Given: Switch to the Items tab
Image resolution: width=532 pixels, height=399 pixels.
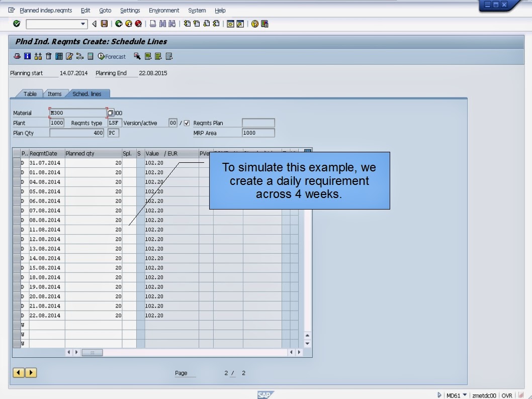Looking at the screenshot, I should (55, 93).
